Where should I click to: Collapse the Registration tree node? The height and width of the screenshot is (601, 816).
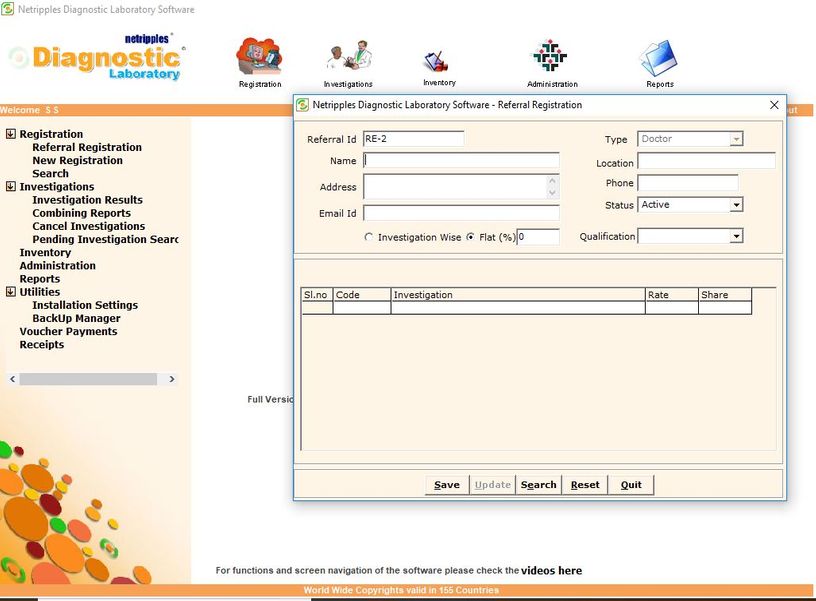[10, 134]
